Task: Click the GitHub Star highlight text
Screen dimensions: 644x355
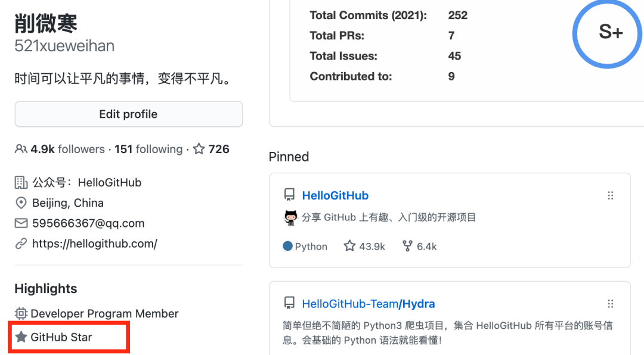Action: click(61, 337)
